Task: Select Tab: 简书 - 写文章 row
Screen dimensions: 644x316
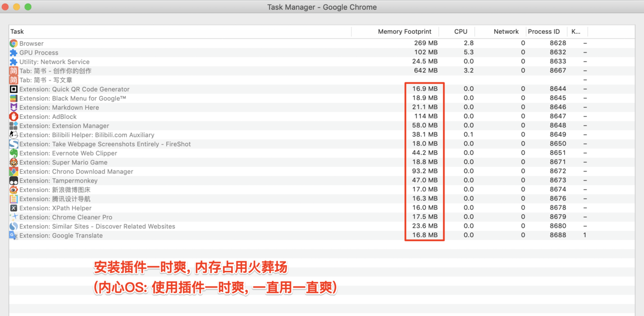Action: (x=322, y=80)
